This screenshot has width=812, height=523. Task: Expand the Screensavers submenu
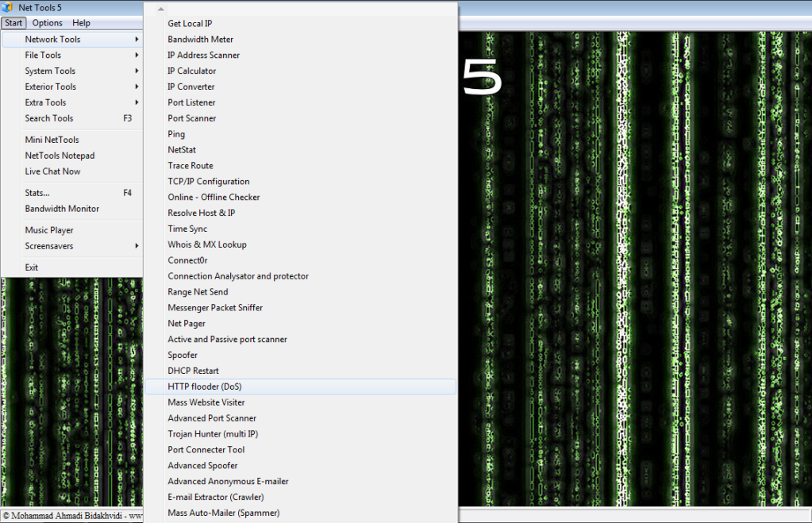point(72,246)
